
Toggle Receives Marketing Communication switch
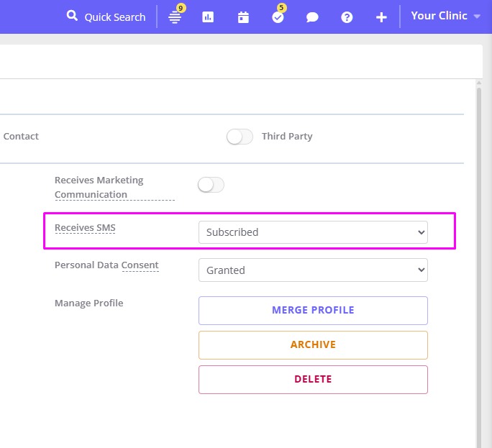pos(211,186)
